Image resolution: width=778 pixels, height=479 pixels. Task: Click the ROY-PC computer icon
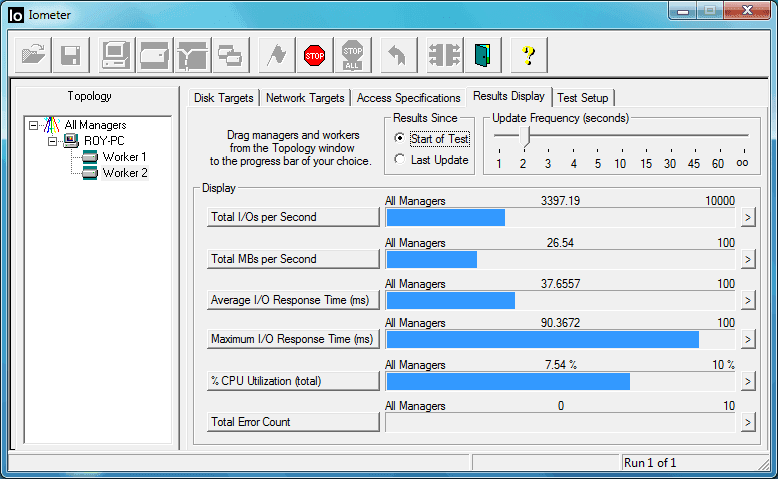(x=71, y=141)
